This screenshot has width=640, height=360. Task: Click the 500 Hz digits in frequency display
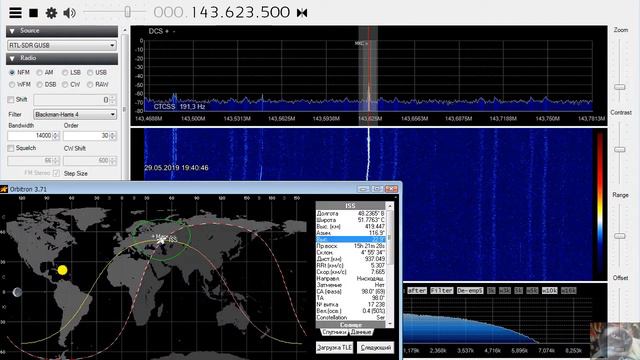click(276, 12)
